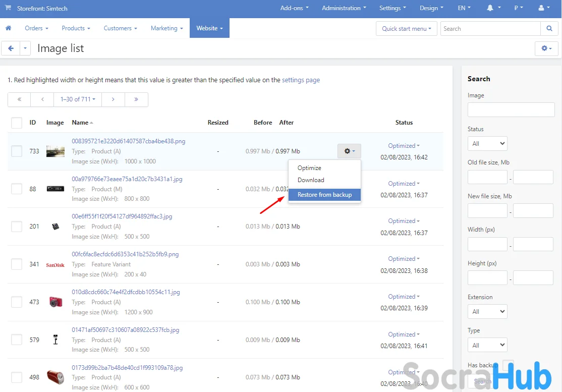
Task: Expand the 1–30 of 711 pagination dropdown
Action: tap(78, 99)
